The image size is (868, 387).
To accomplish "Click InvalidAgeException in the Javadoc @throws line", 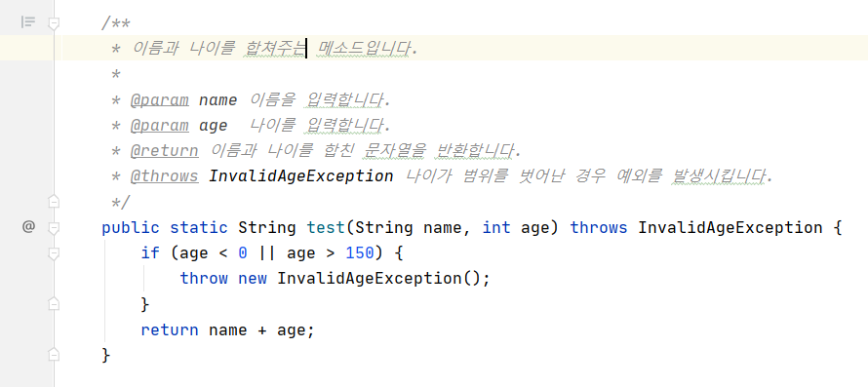I will tap(300, 176).
